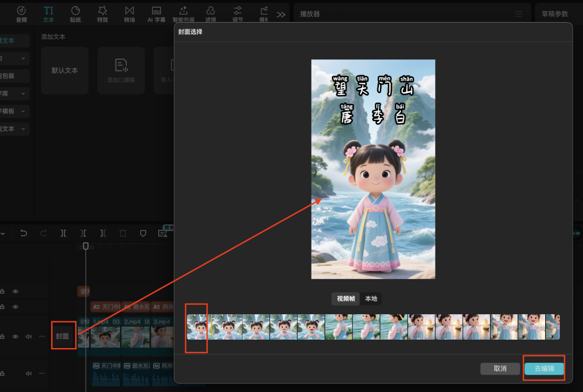The image size is (583, 392).
Task: Open the 转场 (Transitions) panel
Action: 130,14
